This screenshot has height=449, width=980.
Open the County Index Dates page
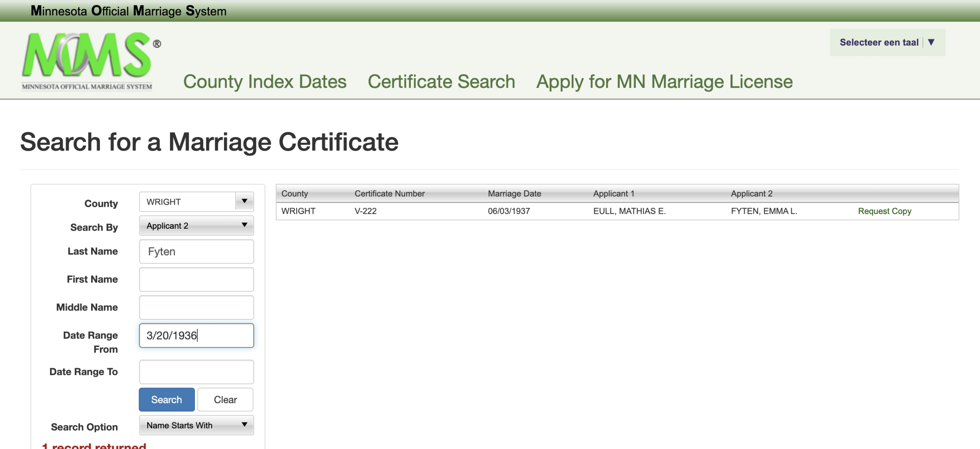click(265, 81)
